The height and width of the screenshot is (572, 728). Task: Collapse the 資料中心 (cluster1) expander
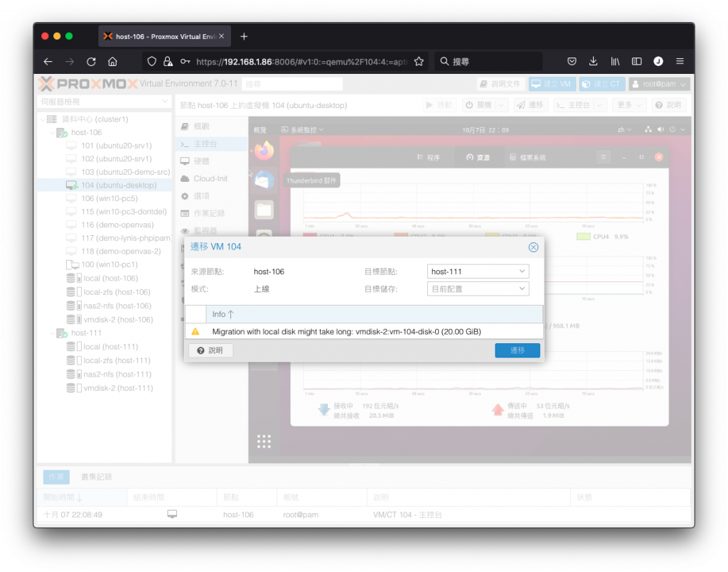42,119
